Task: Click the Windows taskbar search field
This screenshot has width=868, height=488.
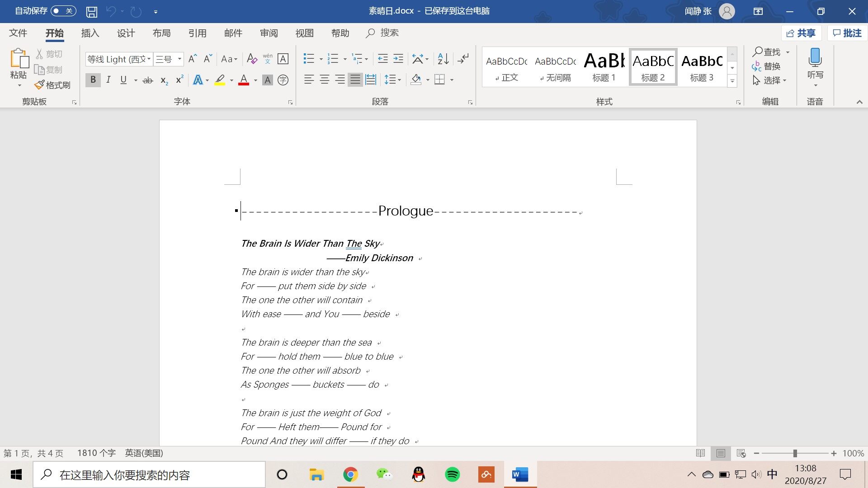Action: point(149,475)
